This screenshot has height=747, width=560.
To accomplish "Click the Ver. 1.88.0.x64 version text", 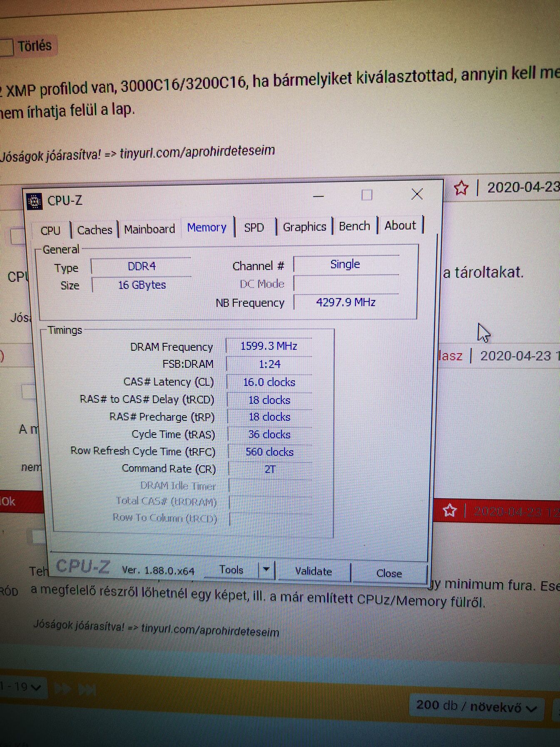I will click(x=158, y=571).
